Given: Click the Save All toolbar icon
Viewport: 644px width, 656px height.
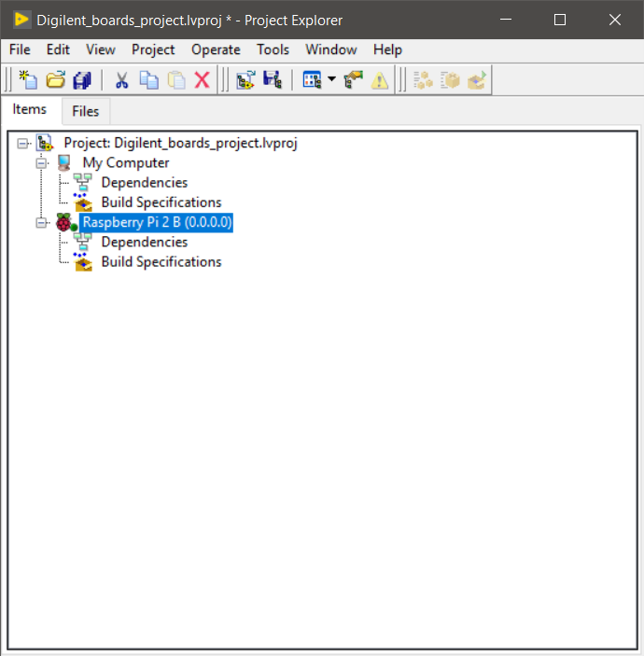Looking at the screenshot, I should pyautogui.click(x=82, y=79).
